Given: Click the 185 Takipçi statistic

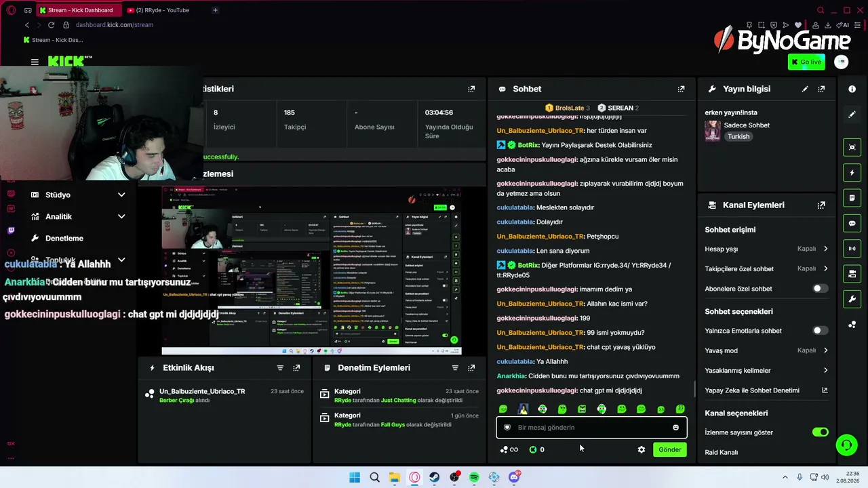Looking at the screenshot, I should point(295,119).
